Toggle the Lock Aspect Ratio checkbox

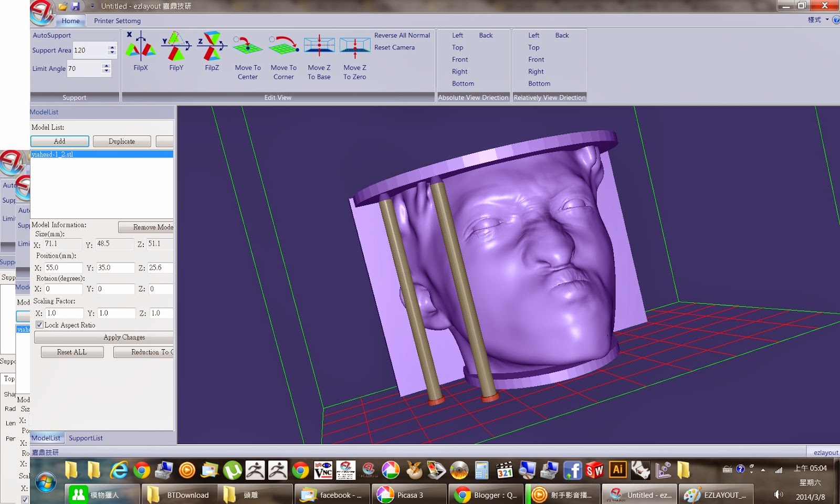point(39,325)
